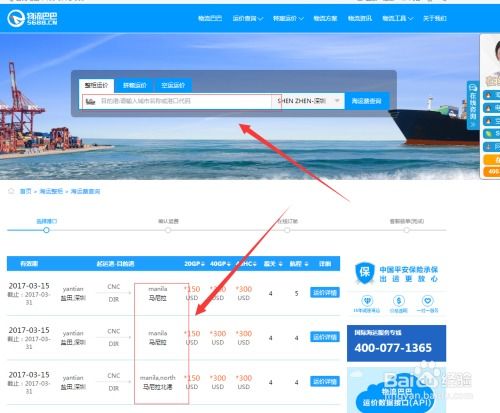Click the heart circle service icon
The width and height of the screenshot is (500, 413).
click(427, 301)
